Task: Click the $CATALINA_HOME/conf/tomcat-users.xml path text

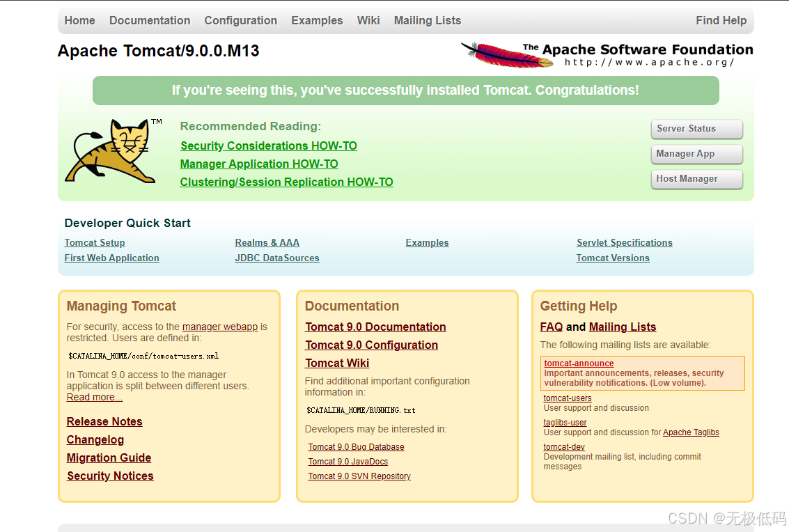Action: pos(143,356)
